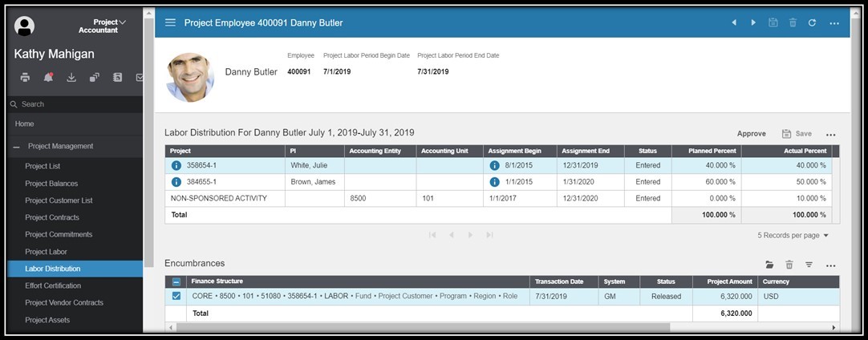Screen dimensions: 868x340
Task: Toggle select-all checkbox in Encumbrances header
Action: (176, 281)
